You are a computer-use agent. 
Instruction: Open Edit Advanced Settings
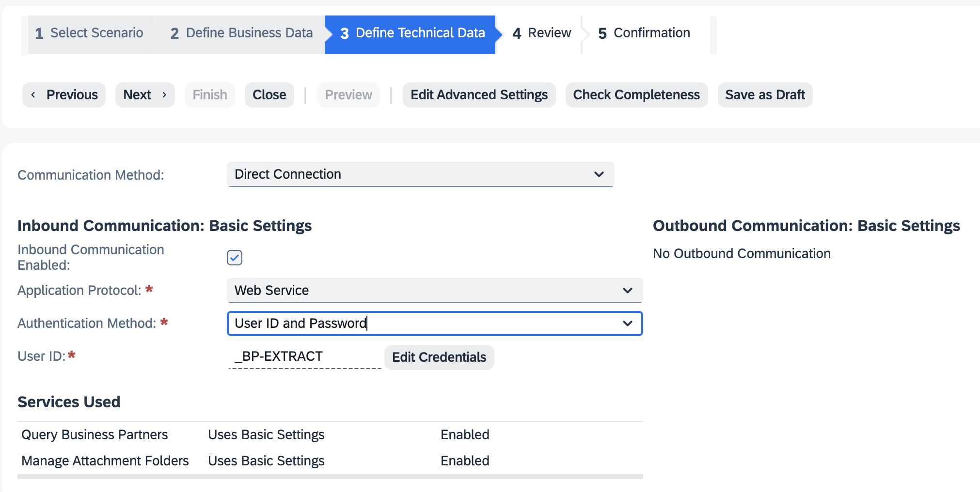pos(478,95)
